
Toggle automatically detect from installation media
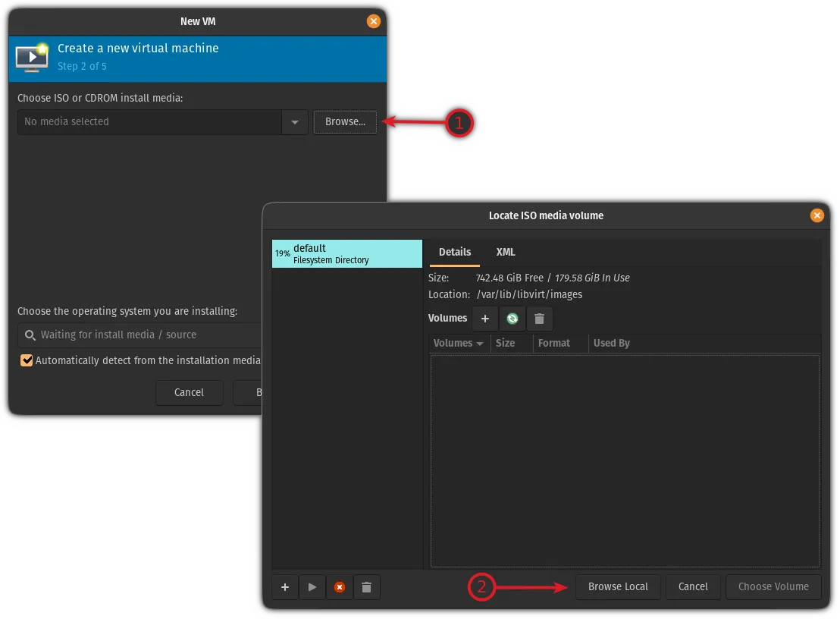[x=27, y=360]
